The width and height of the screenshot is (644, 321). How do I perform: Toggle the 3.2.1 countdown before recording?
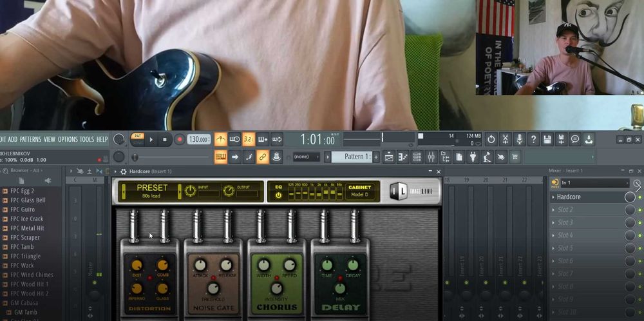point(249,139)
